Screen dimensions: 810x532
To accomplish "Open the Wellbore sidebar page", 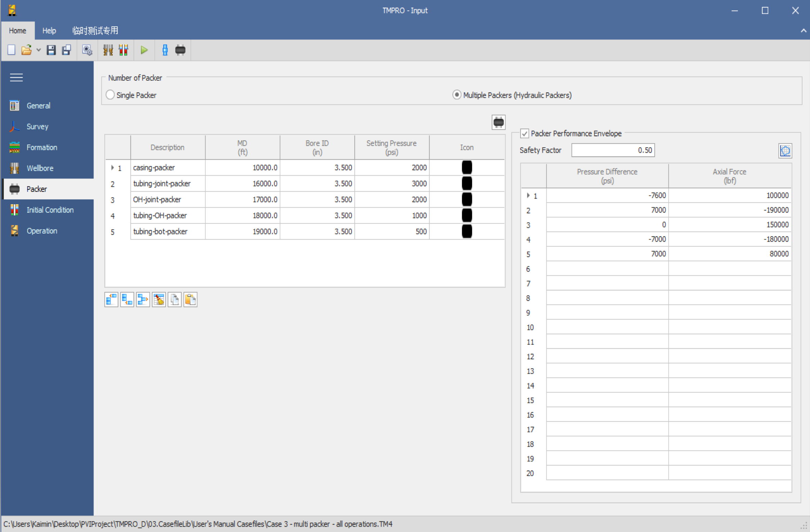I will [x=40, y=168].
